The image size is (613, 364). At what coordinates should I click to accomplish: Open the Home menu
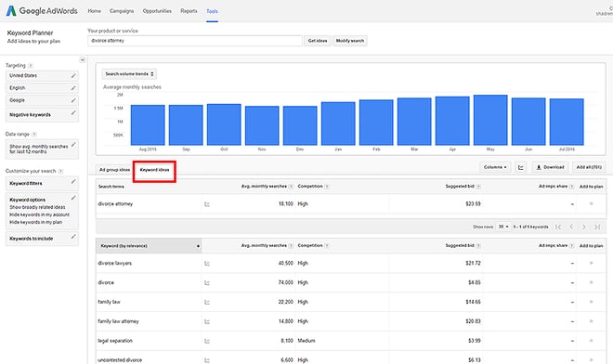pos(94,11)
